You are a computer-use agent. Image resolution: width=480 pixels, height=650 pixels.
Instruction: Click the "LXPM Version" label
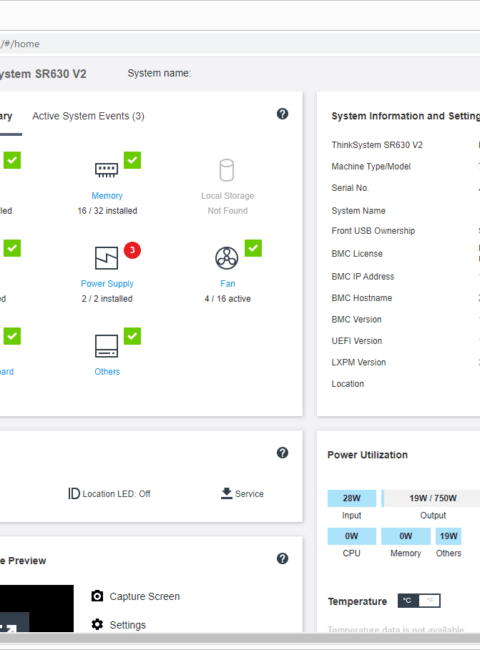click(359, 362)
